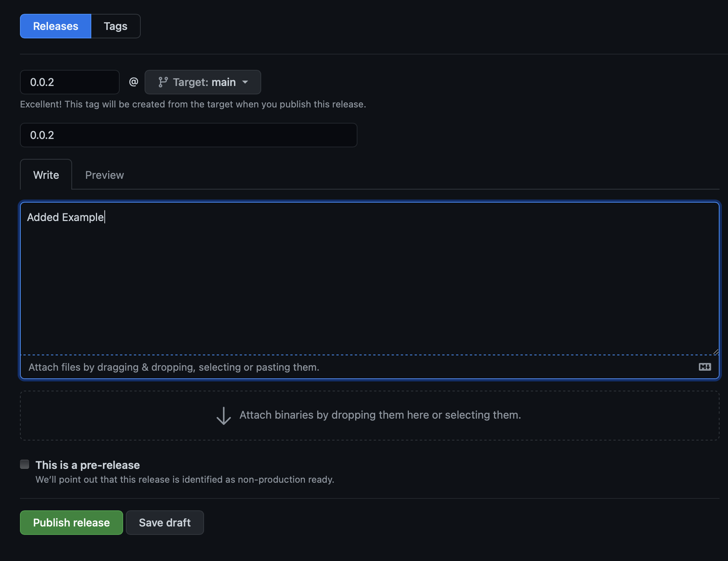Click into the release title field
Viewport: 728px width, 561px height.
pos(188,135)
